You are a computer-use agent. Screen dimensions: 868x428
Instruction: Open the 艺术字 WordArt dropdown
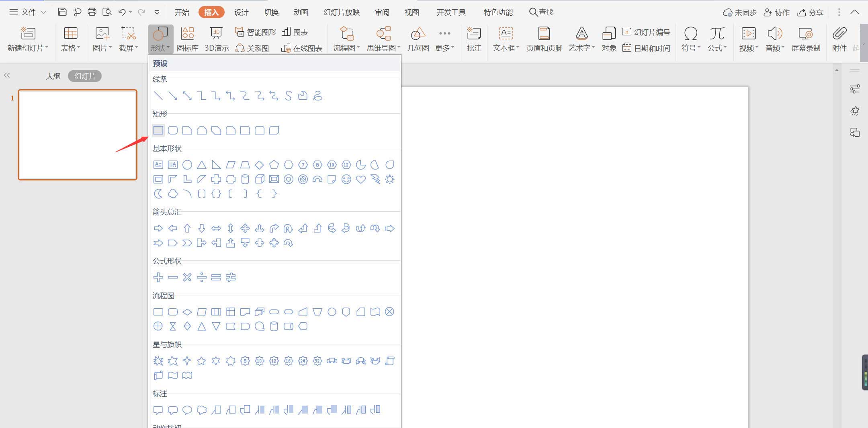pyautogui.click(x=581, y=39)
